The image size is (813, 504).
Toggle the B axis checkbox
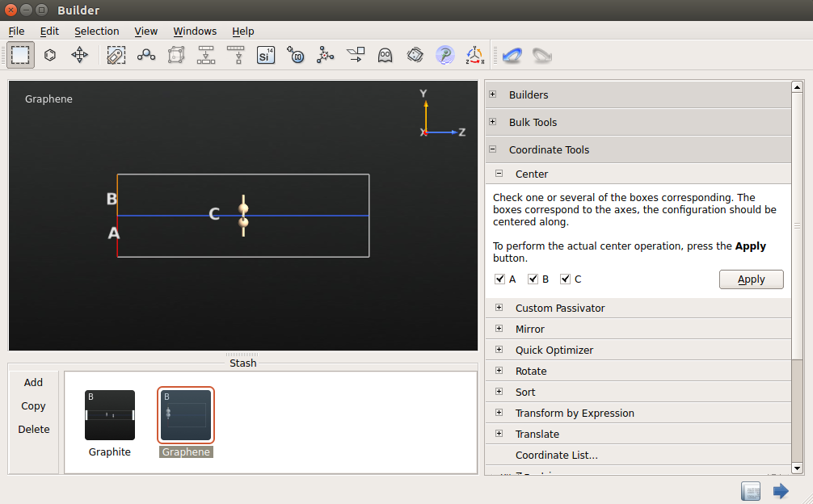[x=533, y=279]
